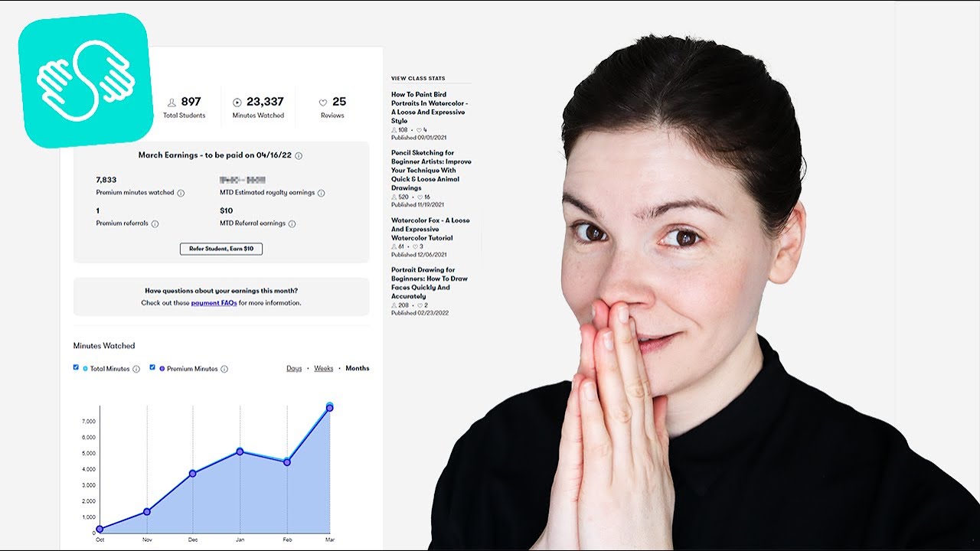This screenshot has height=551, width=980.
Task: Switch chart view to Weeks
Action: pos(324,368)
